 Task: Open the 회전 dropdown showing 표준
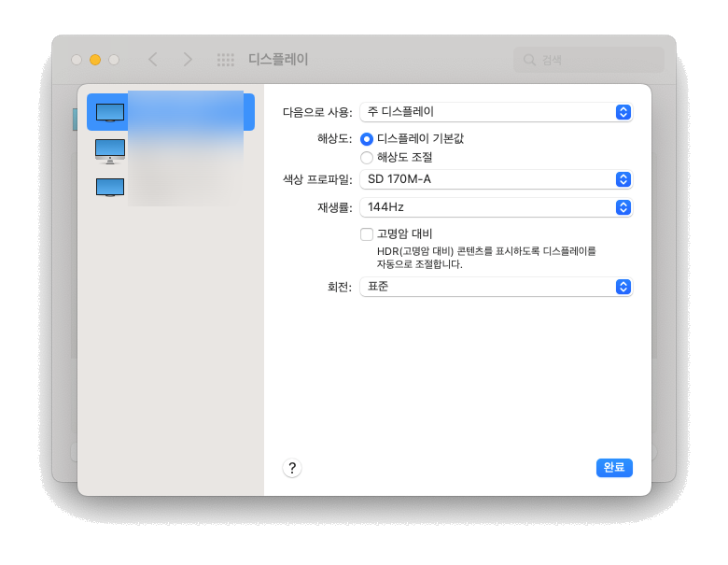(497, 287)
